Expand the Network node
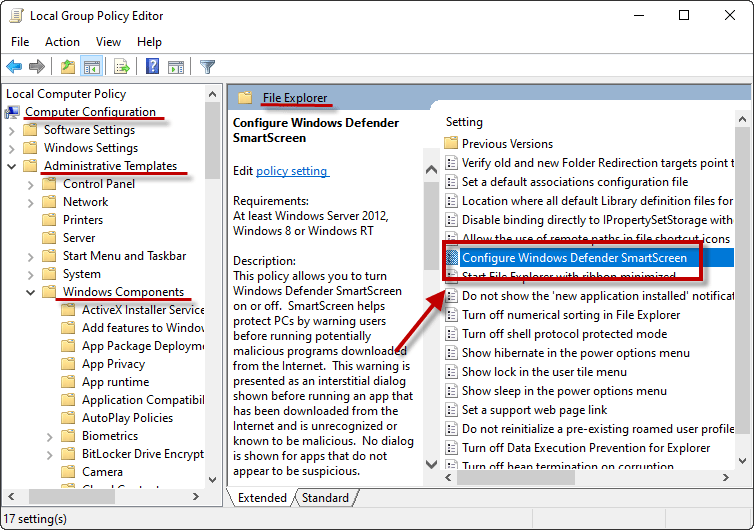The width and height of the screenshot is (754, 530). 31,202
